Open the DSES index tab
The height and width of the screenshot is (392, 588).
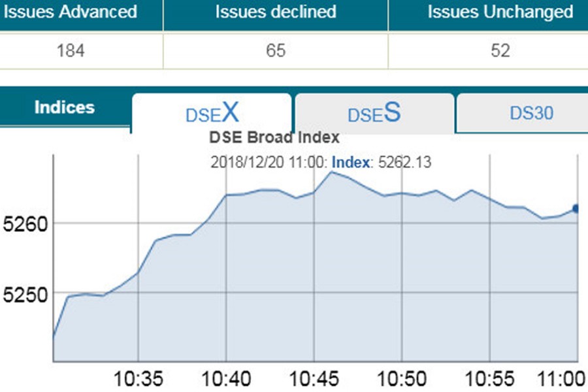tap(374, 114)
